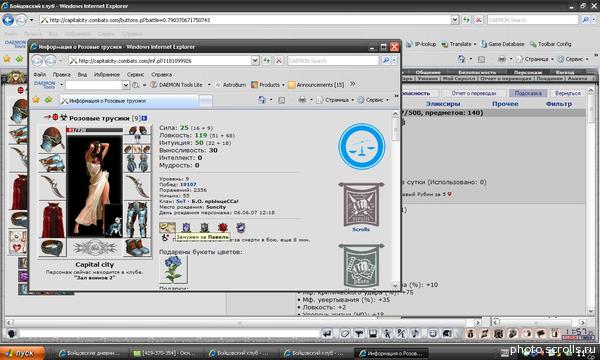
Task: Open the Файл menu in profile window
Action: click(39, 74)
